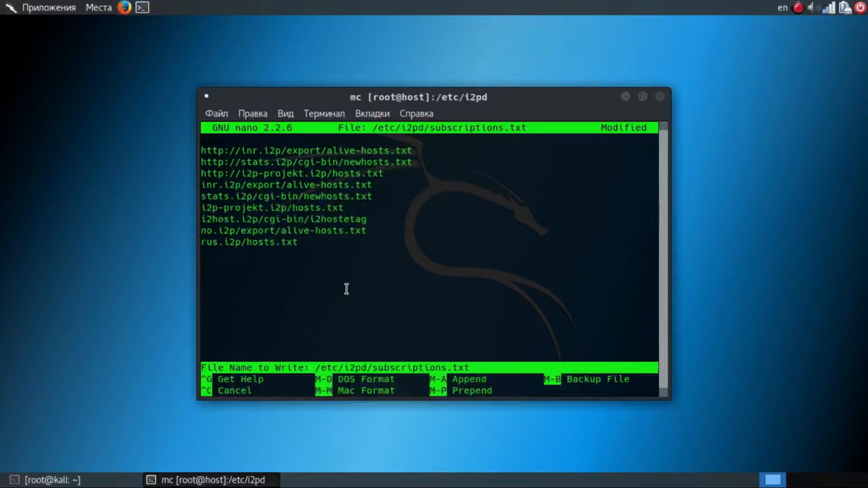Click the red record indicator in the system tray
Image resolution: width=868 pixels, height=488 pixels.
(x=798, y=8)
